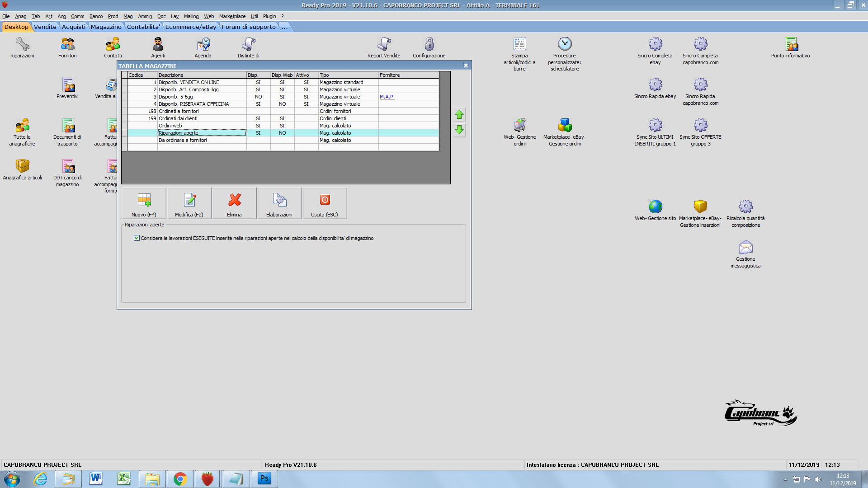Toggle Considera le lavorazioni ESEGUITE checkbox
This screenshot has width=868, height=488.
[x=137, y=238]
